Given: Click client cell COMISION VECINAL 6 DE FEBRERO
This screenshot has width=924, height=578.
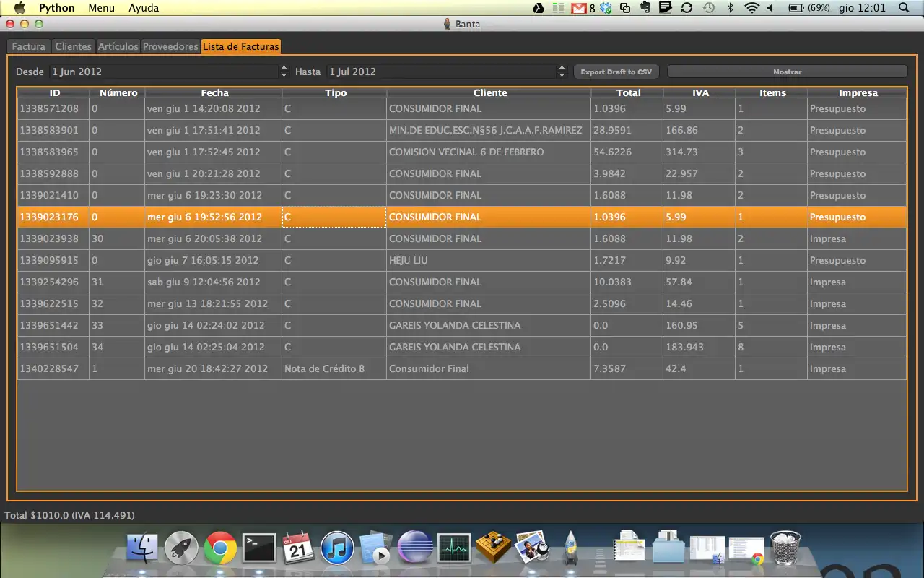Looking at the screenshot, I should tap(489, 152).
